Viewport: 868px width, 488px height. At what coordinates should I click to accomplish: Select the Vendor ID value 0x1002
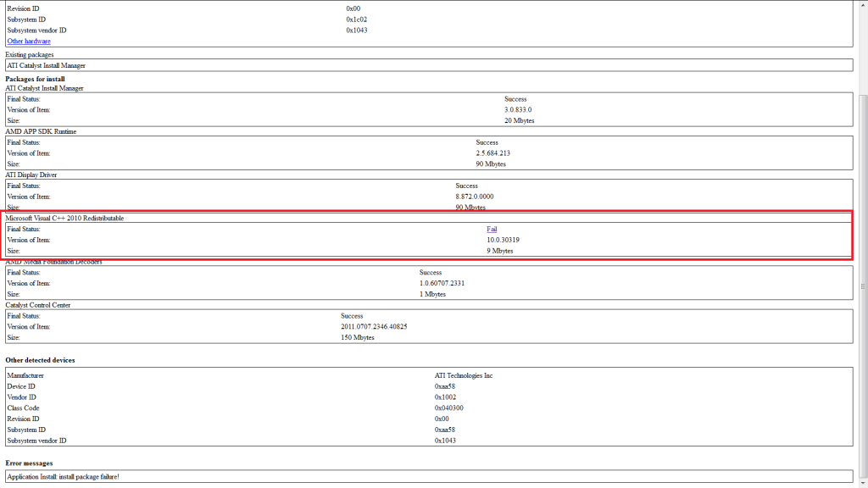point(445,397)
